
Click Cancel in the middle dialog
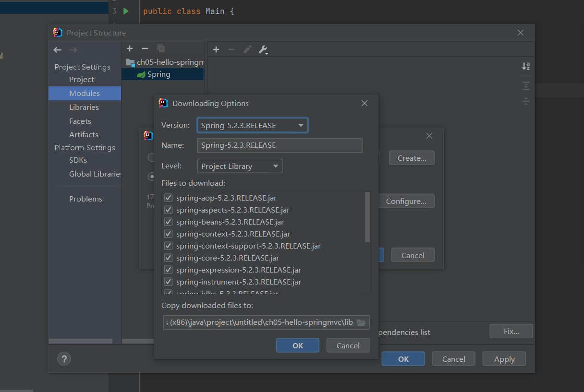[x=413, y=255]
